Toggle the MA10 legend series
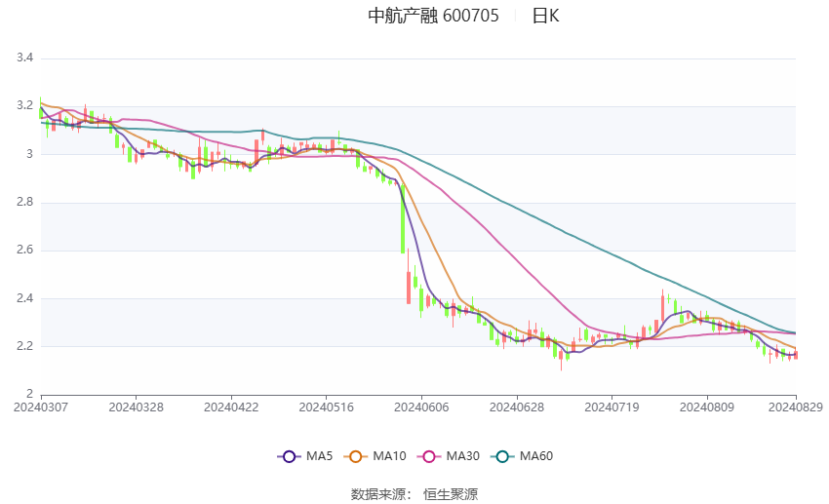Screen dimensions: 829x504 point(375,456)
